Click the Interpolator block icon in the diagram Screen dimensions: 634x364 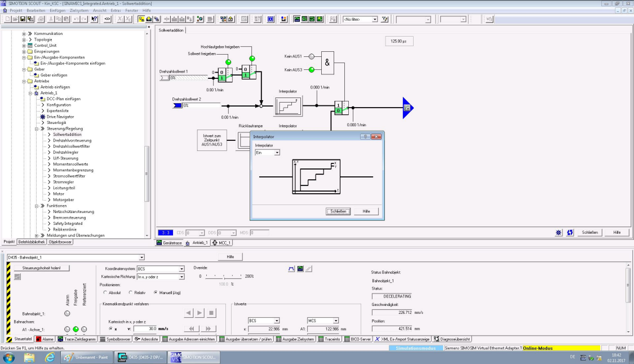point(288,106)
